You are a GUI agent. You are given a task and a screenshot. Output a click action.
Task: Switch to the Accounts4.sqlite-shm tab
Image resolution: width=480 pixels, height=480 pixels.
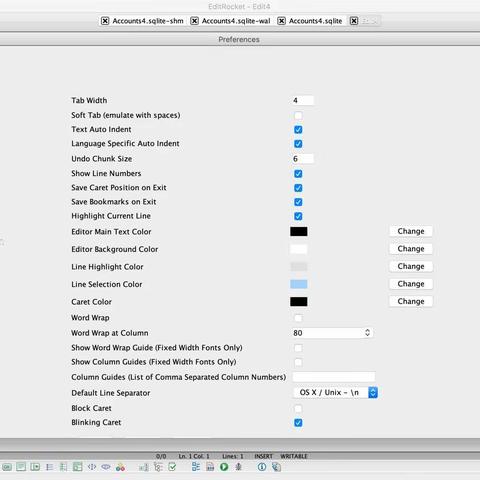(x=148, y=21)
